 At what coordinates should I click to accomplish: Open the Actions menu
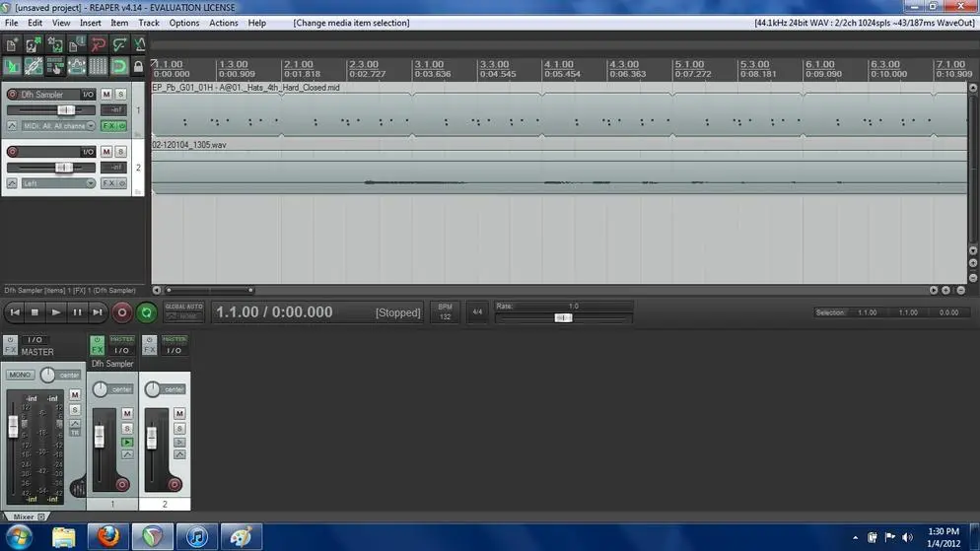[223, 23]
